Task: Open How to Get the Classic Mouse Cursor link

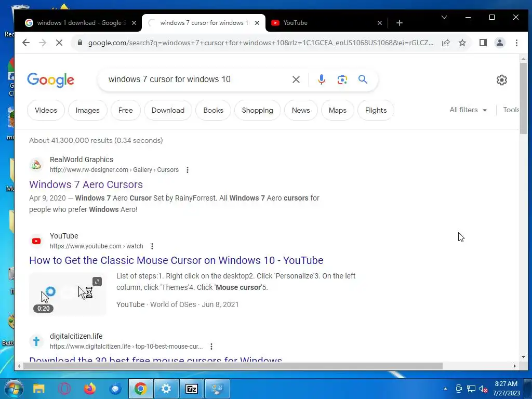Action: 176,260
